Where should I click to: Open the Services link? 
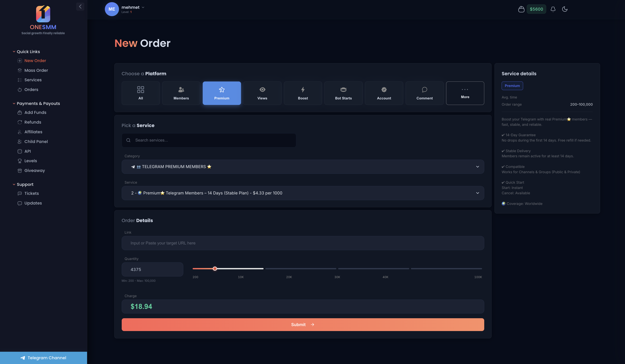(x=33, y=80)
